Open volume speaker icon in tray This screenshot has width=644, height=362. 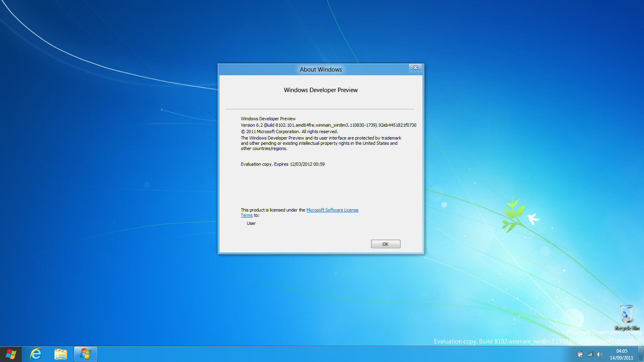click(600, 354)
